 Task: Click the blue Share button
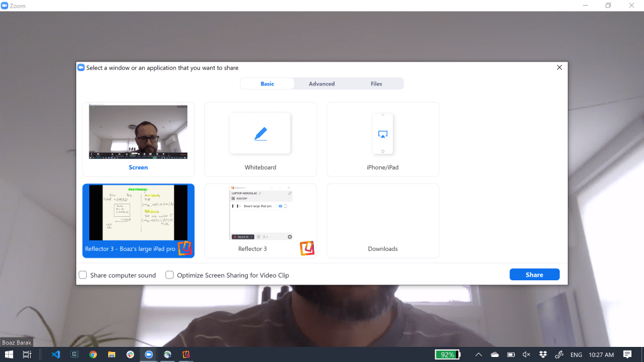(x=534, y=275)
